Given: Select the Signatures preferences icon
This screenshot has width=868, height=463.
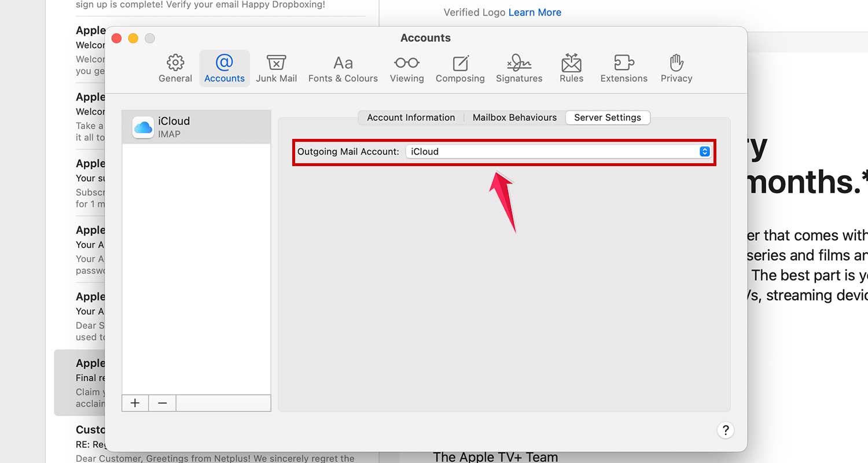Looking at the screenshot, I should point(518,68).
